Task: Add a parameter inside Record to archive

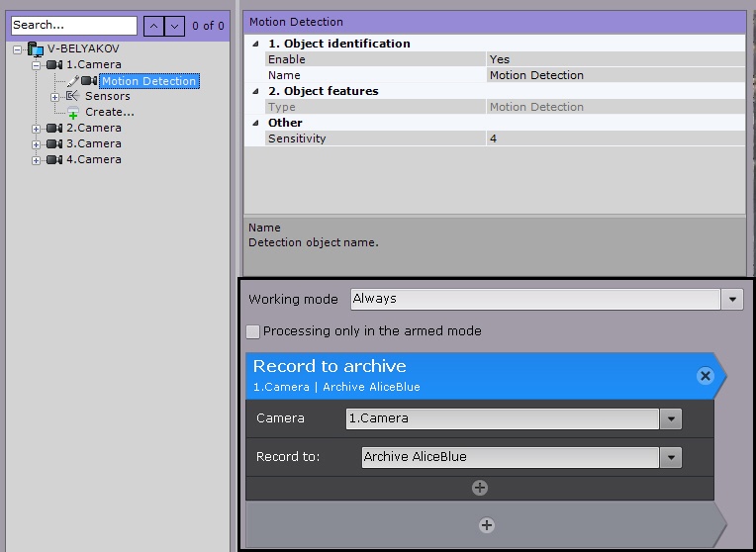Action: tap(479, 488)
